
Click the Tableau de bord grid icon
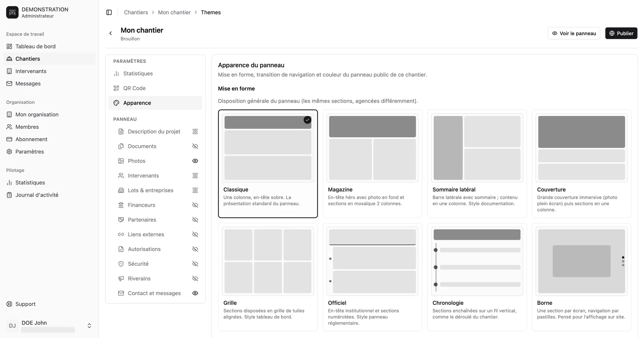point(9,46)
